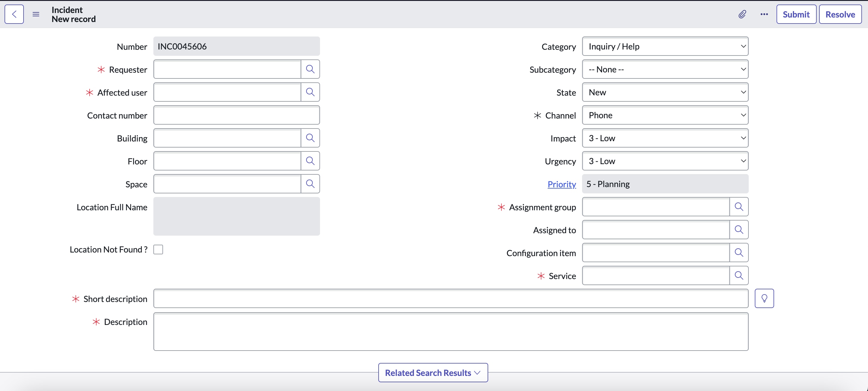Open Service lookup search icon
This screenshot has height=391, width=868.
point(738,275)
